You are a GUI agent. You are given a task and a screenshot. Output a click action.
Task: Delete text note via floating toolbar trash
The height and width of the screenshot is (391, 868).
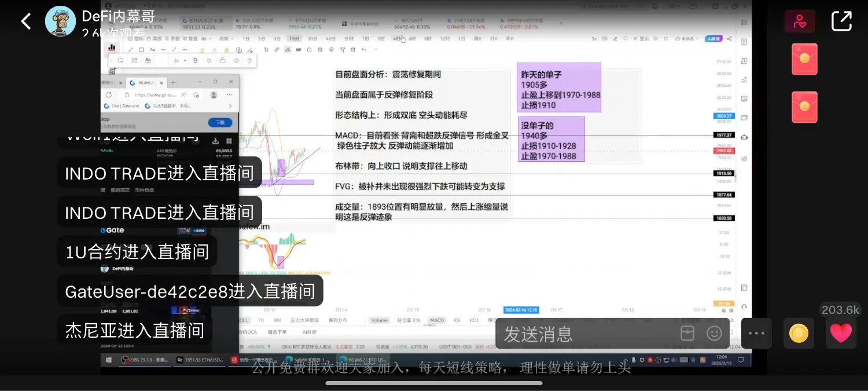[x=249, y=60]
